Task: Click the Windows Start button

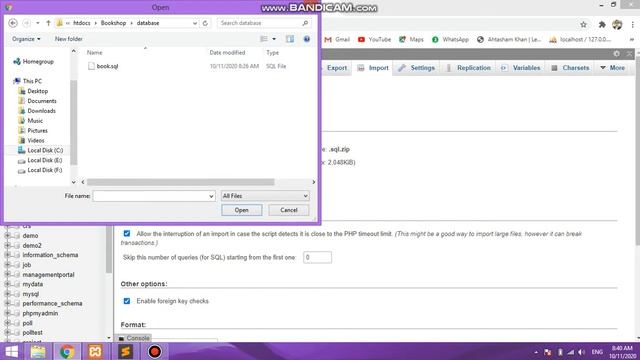Action: point(11,351)
